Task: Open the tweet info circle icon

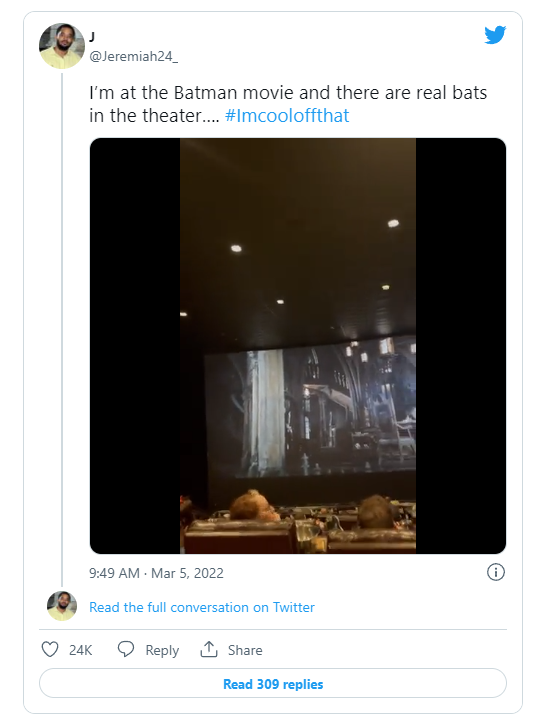Action: point(495,572)
